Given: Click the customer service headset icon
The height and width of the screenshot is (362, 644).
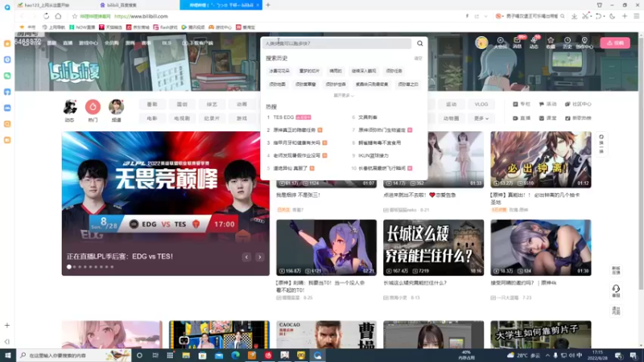Looking at the screenshot, I should pyautogui.click(x=616, y=291).
